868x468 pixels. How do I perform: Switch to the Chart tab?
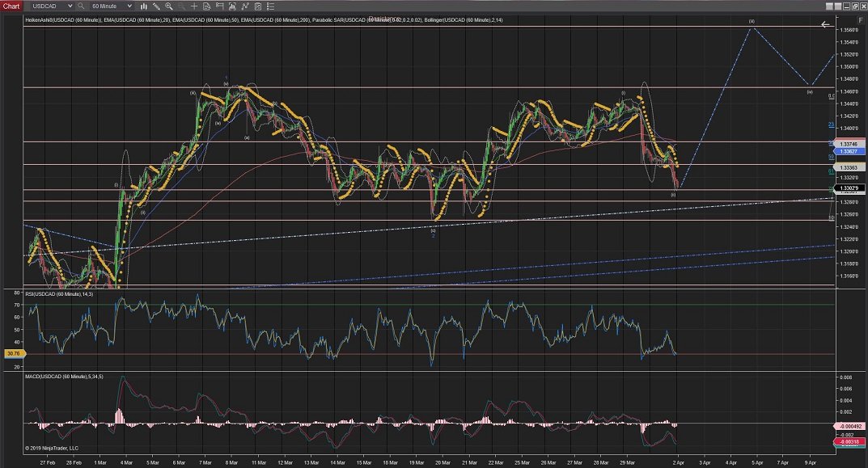[x=11, y=6]
